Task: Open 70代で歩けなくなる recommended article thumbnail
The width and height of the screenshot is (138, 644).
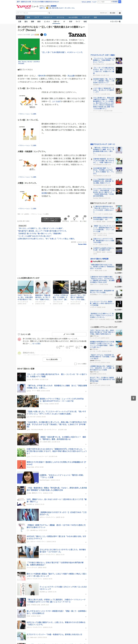Action: [26, 287]
